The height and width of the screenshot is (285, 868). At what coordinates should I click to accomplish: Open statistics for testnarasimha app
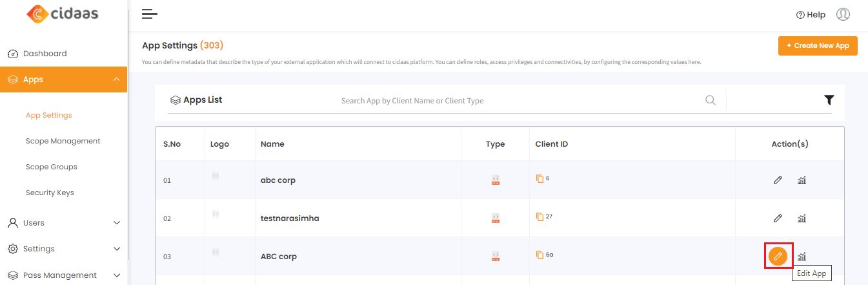pyautogui.click(x=802, y=218)
